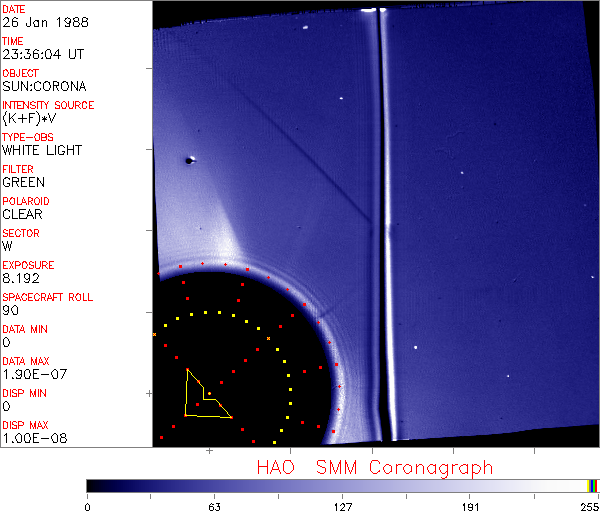Click the HAO SMM Coronagraph title
This screenshot has width=600, height=512.
[x=374, y=467]
